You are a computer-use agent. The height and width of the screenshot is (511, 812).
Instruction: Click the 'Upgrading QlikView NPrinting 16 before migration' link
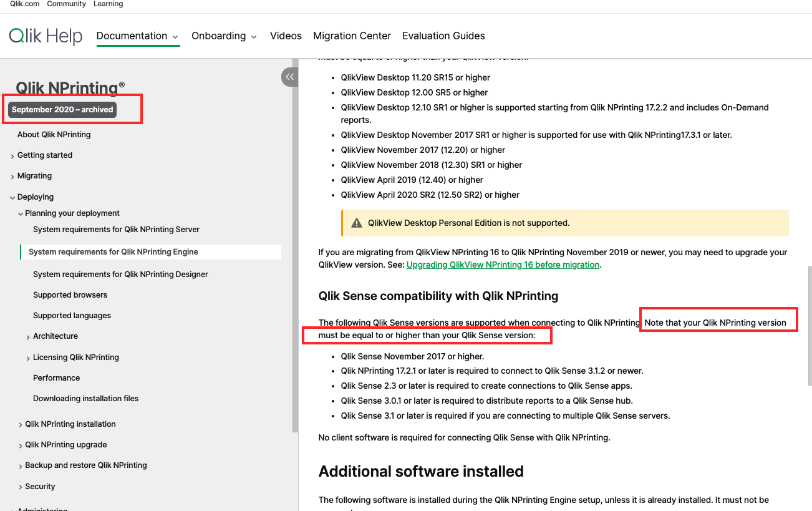pos(502,265)
